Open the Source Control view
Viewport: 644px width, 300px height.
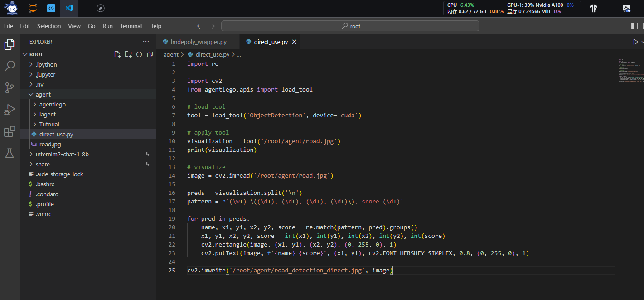coord(10,88)
